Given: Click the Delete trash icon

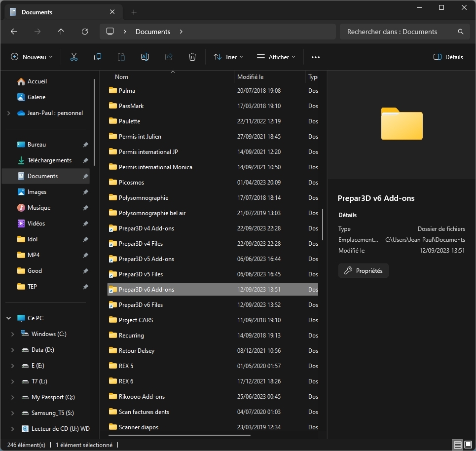Looking at the screenshot, I should tap(192, 57).
